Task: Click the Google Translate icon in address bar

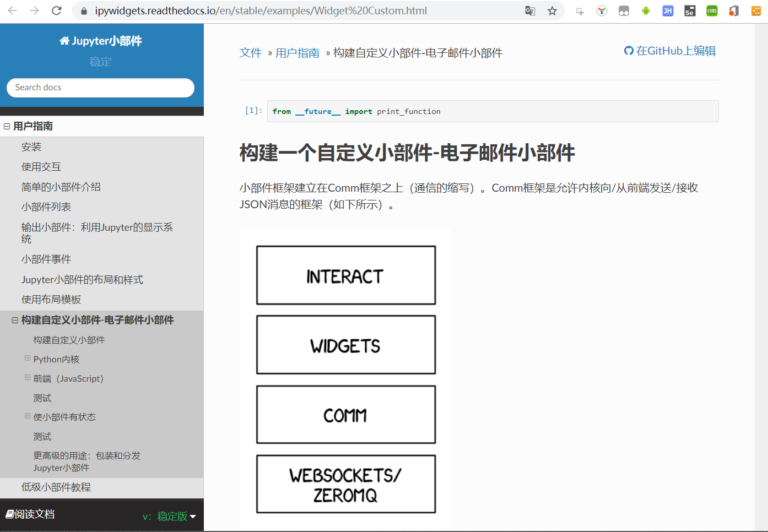Action: pos(529,10)
